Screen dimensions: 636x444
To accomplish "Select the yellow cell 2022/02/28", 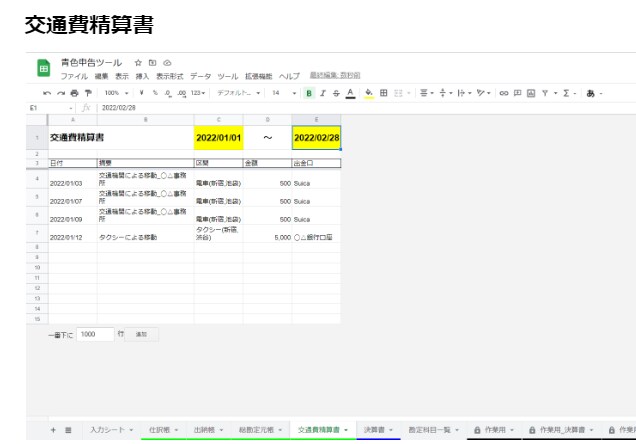I will tap(316, 138).
